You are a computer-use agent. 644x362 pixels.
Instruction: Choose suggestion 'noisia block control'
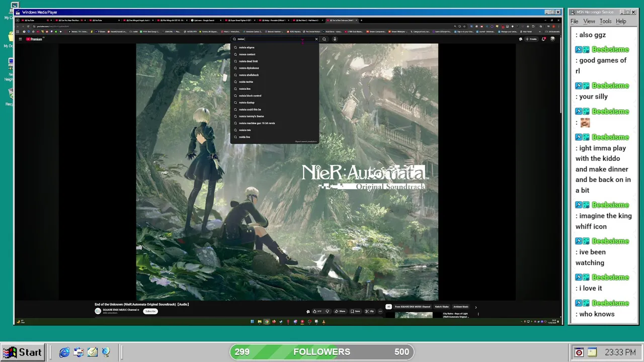pos(274,96)
